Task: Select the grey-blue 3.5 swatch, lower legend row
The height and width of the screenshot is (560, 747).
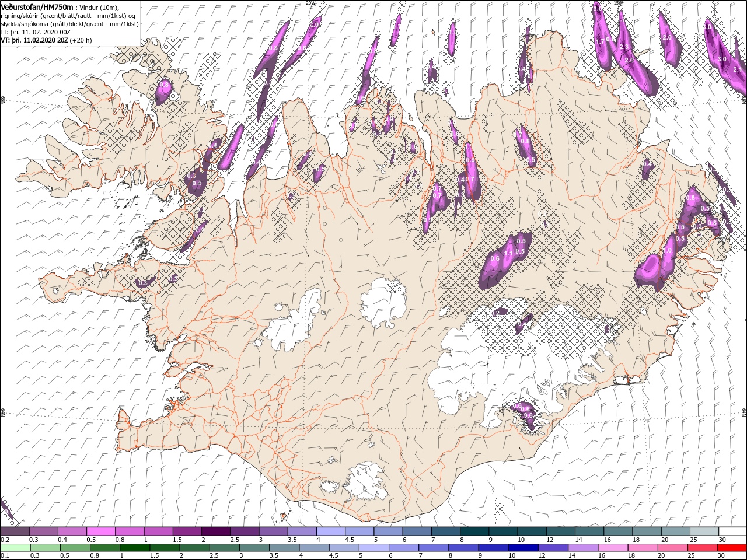Action: pos(284,548)
